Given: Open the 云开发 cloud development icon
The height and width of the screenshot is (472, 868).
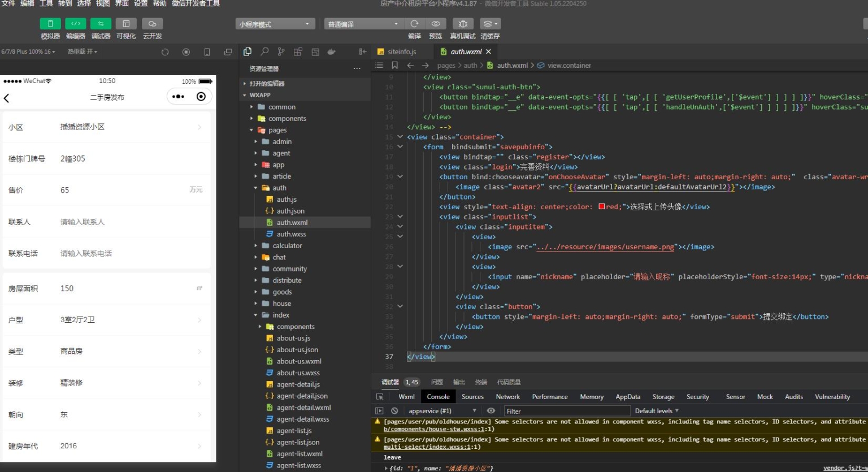Looking at the screenshot, I should (x=152, y=24).
